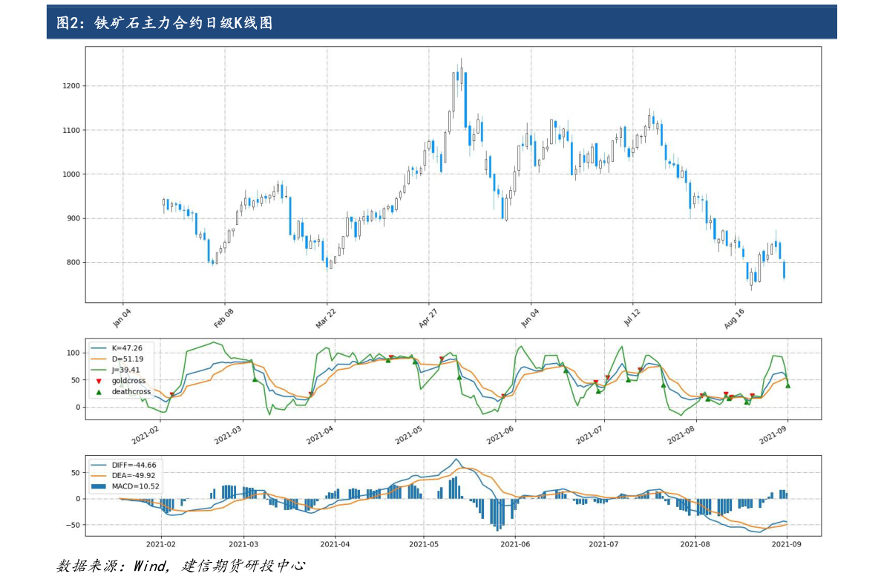Click the 1200 price axis label
This screenshot has width=884, height=588.
coord(71,86)
